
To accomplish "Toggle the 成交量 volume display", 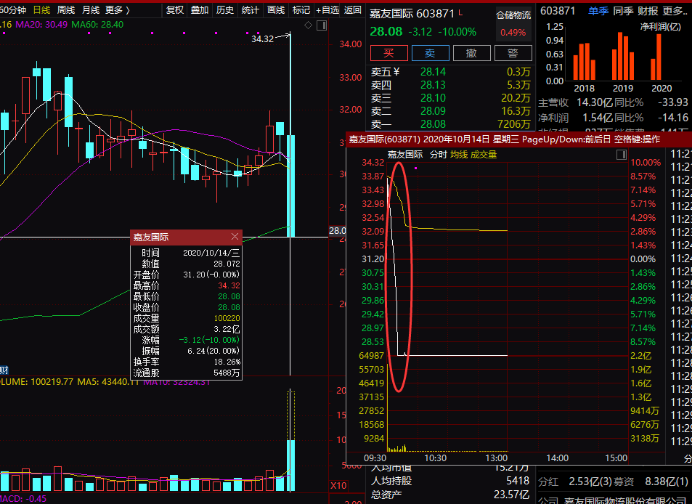I will 485,154.
